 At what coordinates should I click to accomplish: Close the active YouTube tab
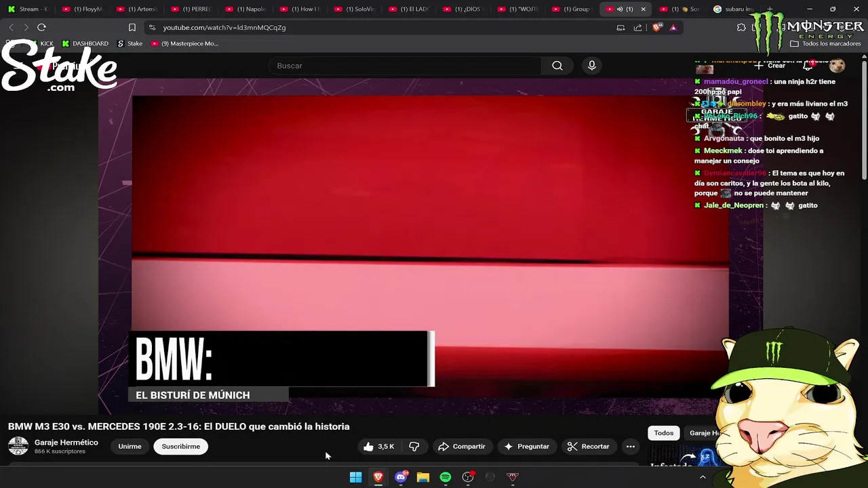pos(643,9)
